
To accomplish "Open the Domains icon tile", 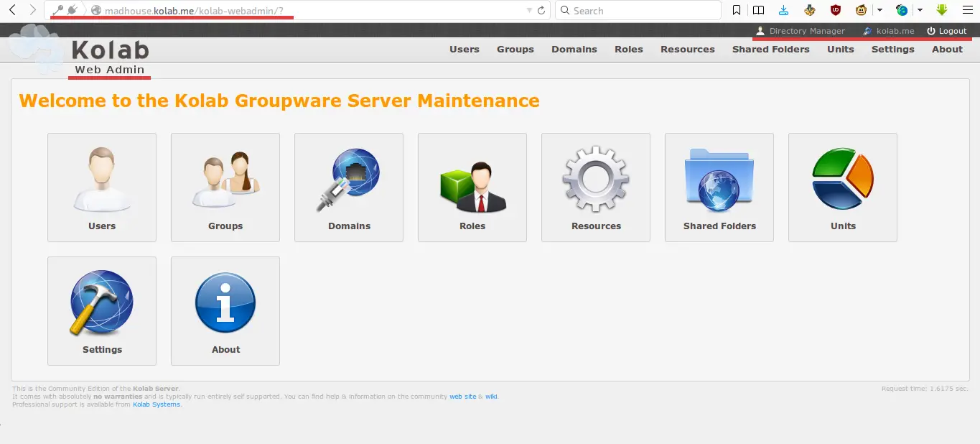I will pyautogui.click(x=349, y=188).
